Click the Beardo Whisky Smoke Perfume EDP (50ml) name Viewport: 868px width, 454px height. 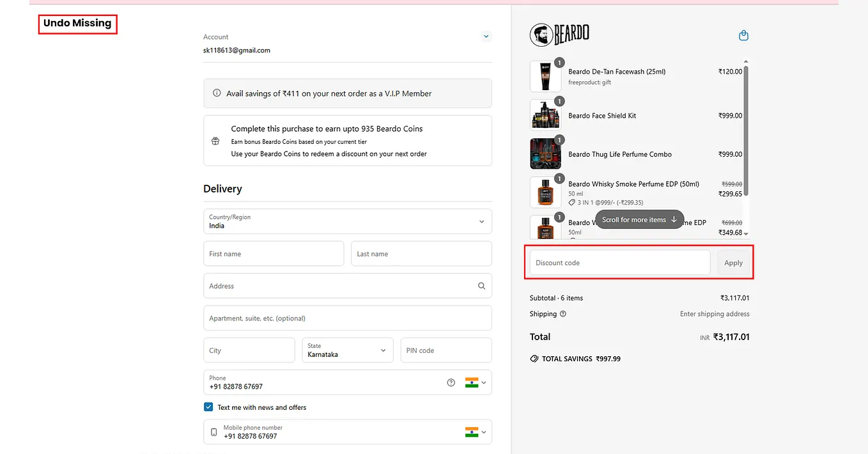click(633, 184)
